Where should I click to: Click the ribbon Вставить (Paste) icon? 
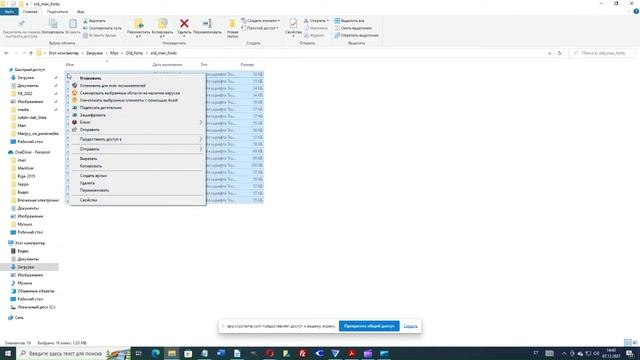coord(73,24)
